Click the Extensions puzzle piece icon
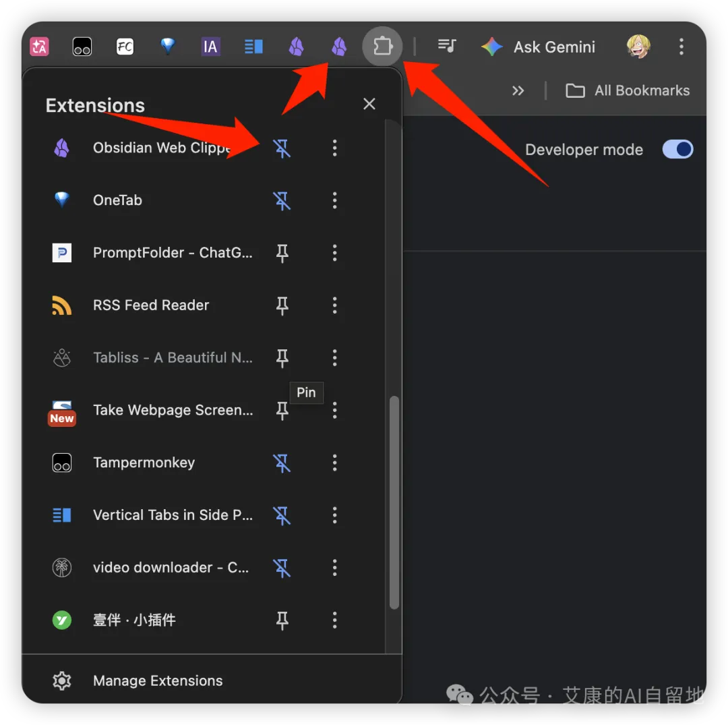This screenshot has width=728, height=725. pos(382,47)
